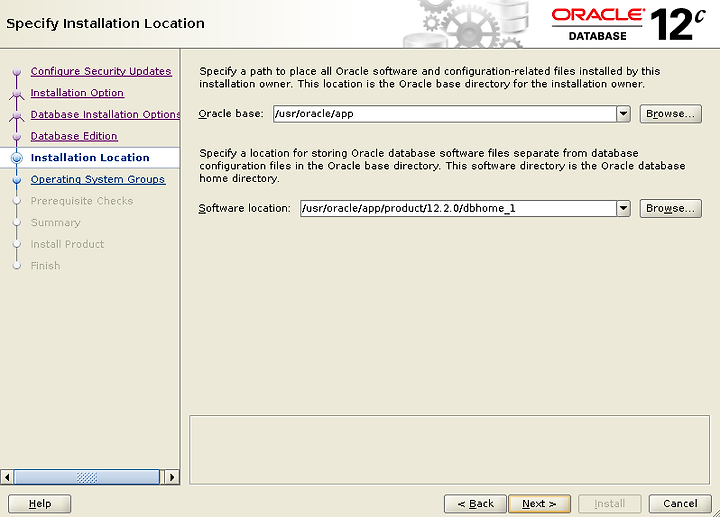Open the Software location path dropdown

(623, 208)
